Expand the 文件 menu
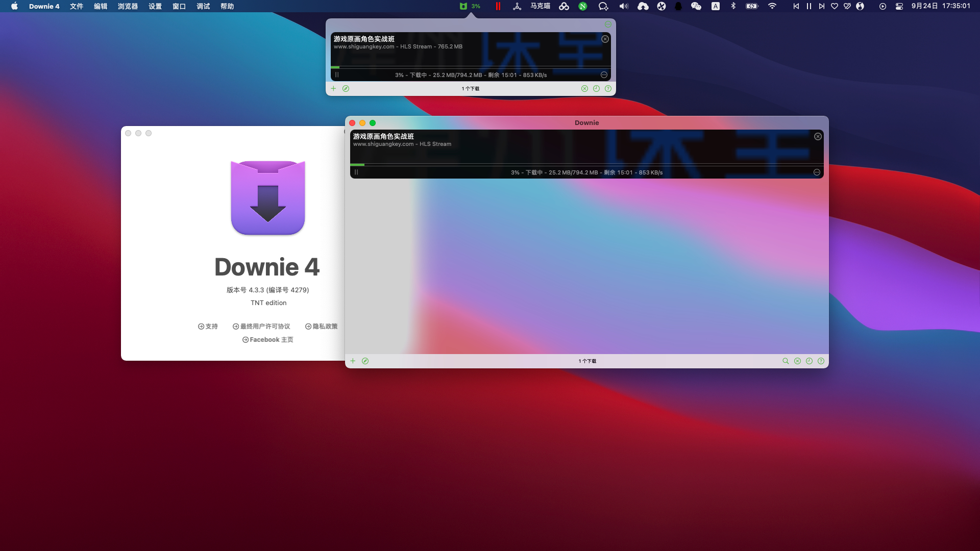This screenshot has height=551, width=980. [x=76, y=7]
